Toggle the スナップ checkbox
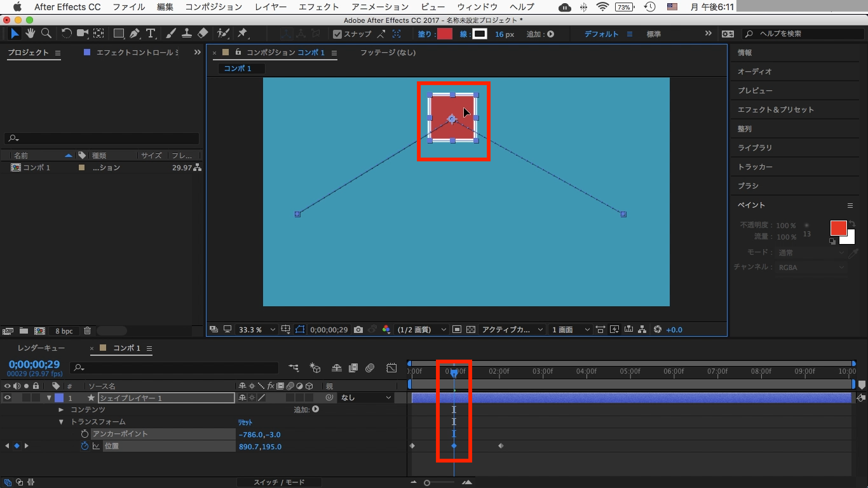Viewport: 868px width, 488px height. tap(338, 34)
